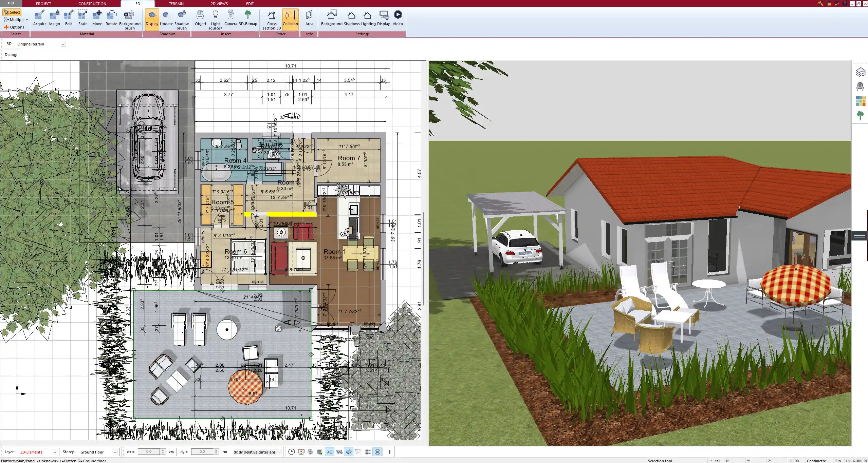Click the dx input field

point(149,452)
